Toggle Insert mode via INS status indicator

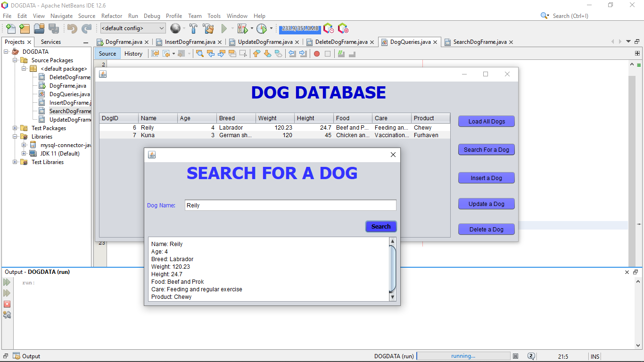pos(594,356)
